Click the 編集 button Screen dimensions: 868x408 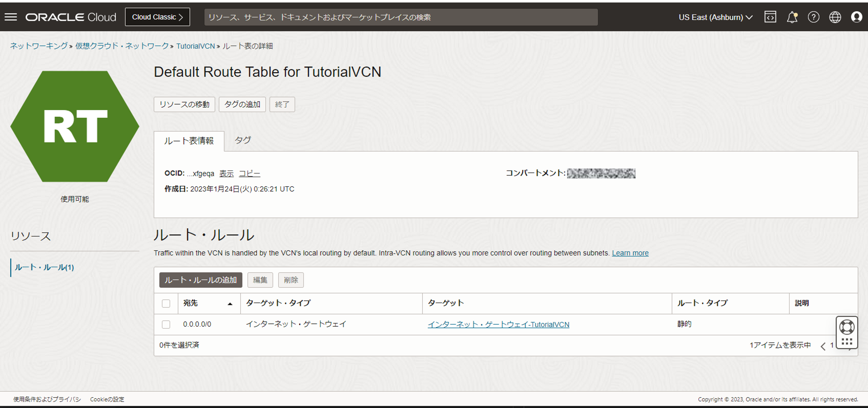coord(260,280)
